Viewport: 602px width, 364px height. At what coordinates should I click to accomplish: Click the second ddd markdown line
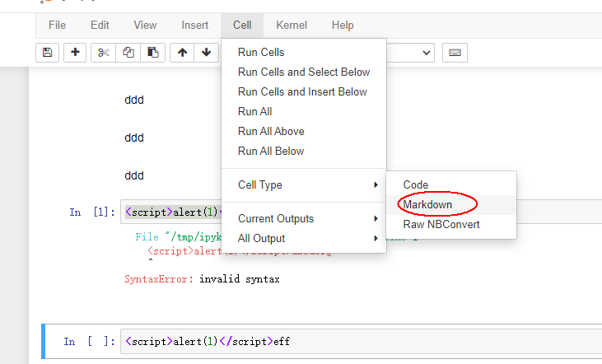tap(134, 138)
